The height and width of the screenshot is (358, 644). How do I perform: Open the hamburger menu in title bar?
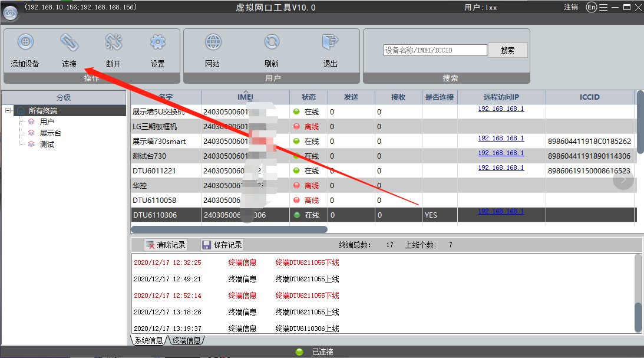(603, 8)
